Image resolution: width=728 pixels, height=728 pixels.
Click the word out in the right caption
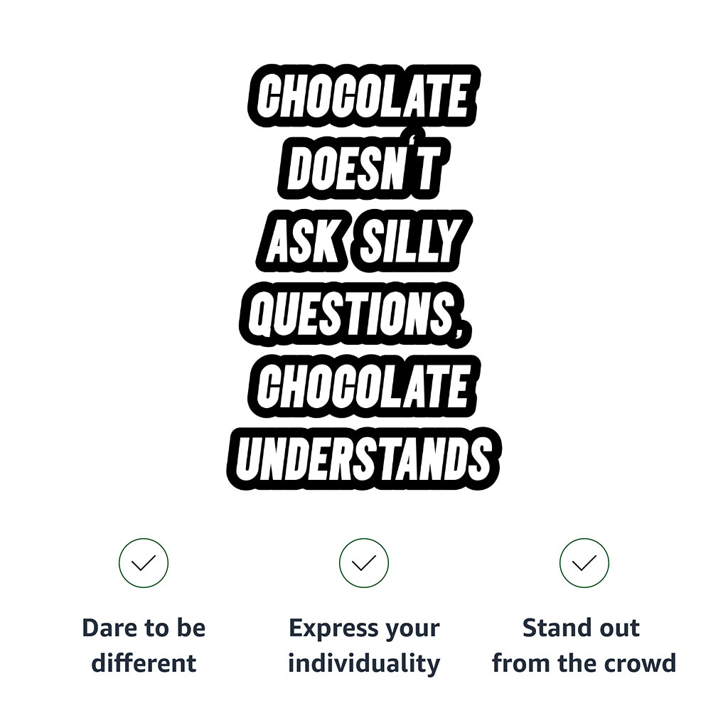coord(616,628)
